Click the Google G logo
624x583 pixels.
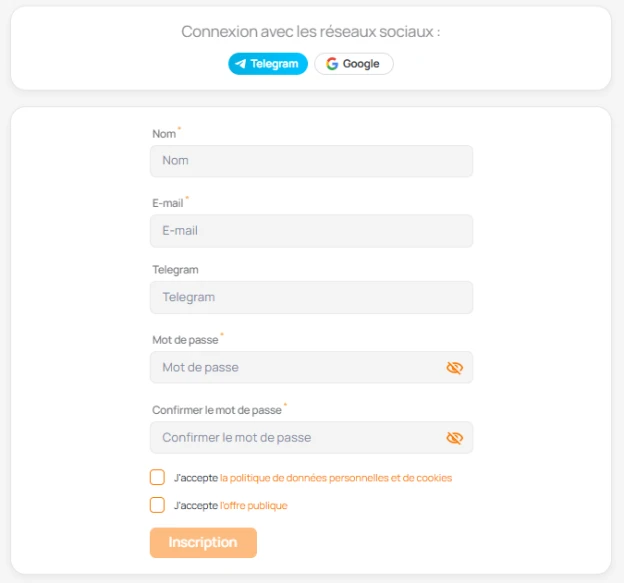coord(332,64)
